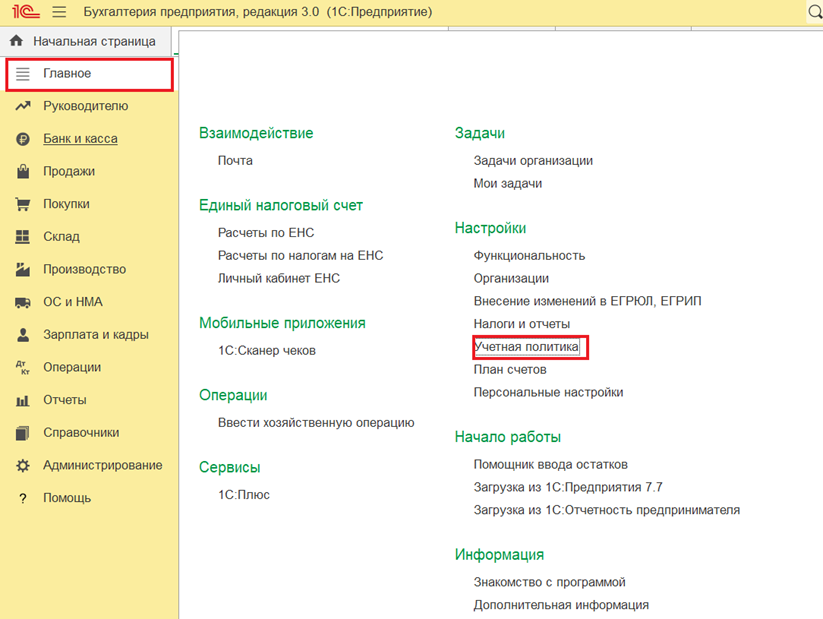Click the Отчеты bar chart icon
823x619 pixels.
click(23, 401)
